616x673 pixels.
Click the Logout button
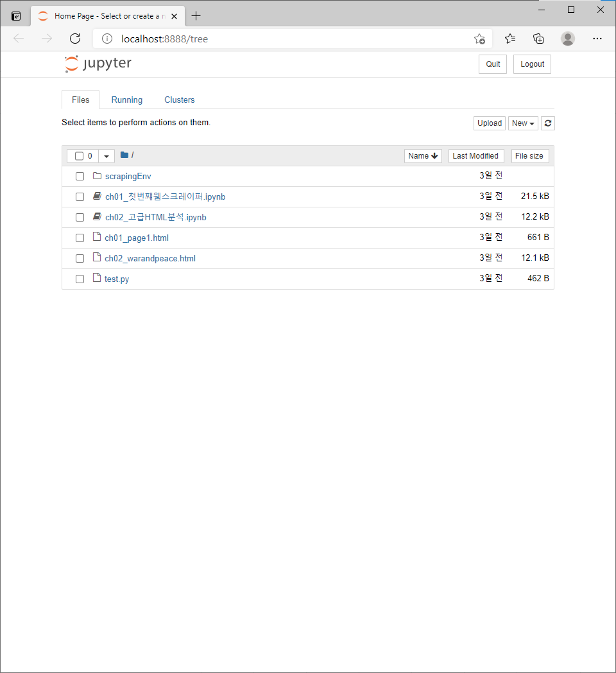pyautogui.click(x=533, y=64)
